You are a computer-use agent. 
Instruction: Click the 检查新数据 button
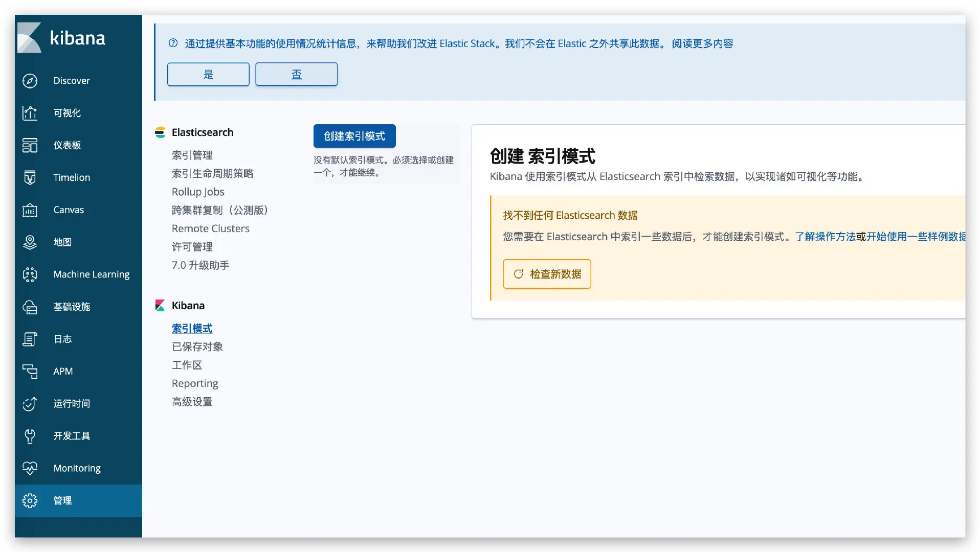coord(547,274)
